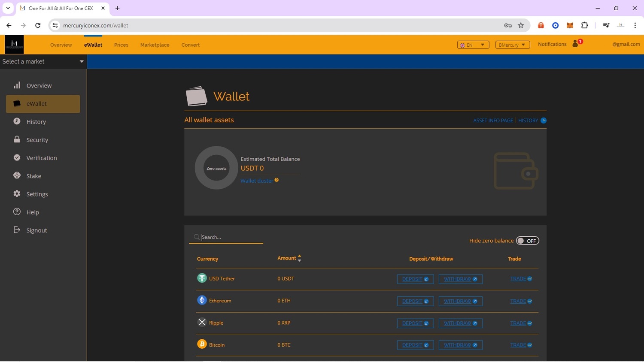
Task: Open the Chrome tab search chevron
Action: 8,8
